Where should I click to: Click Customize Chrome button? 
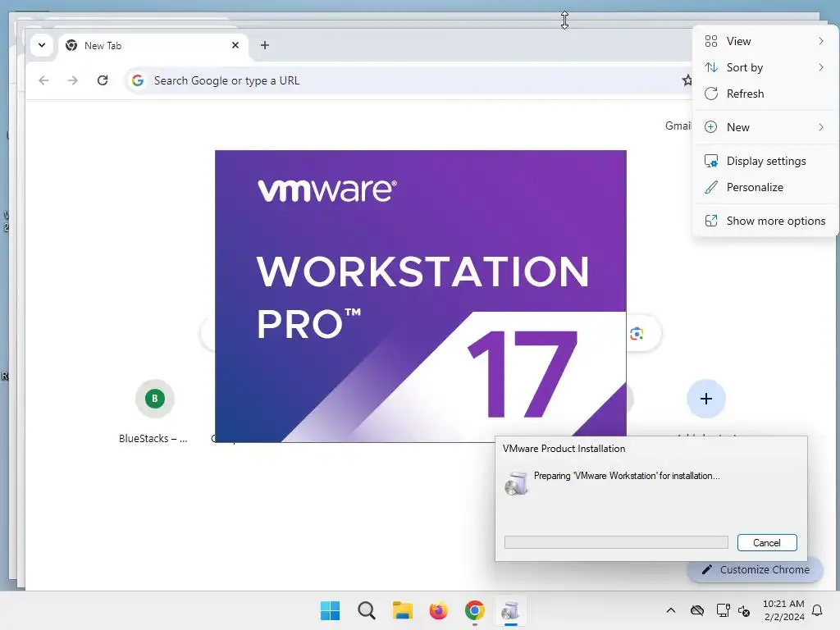pos(756,570)
